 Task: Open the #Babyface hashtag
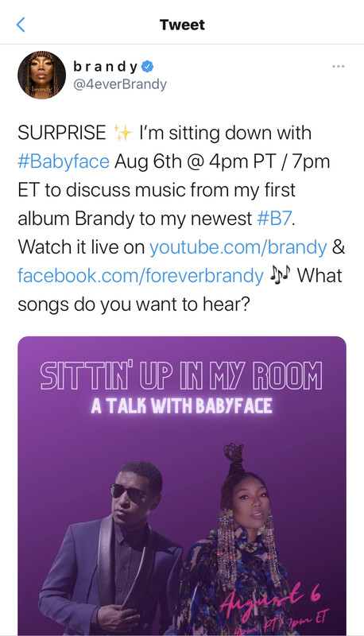[x=64, y=161]
